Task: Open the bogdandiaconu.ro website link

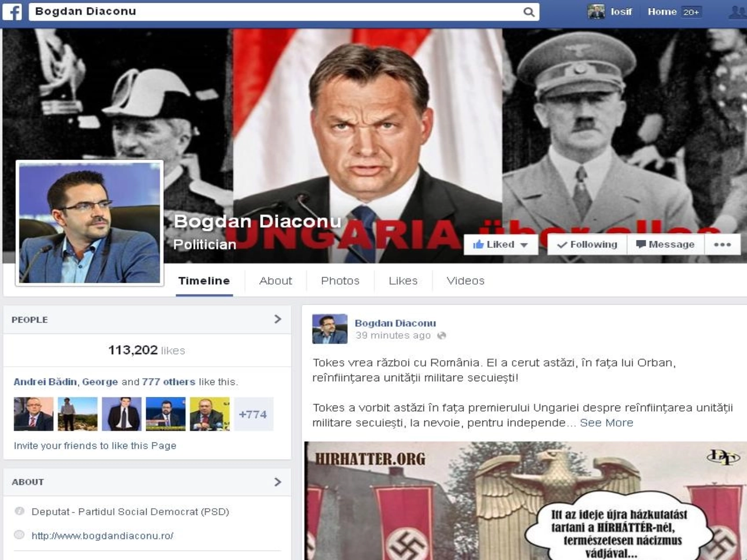Action: (102, 536)
